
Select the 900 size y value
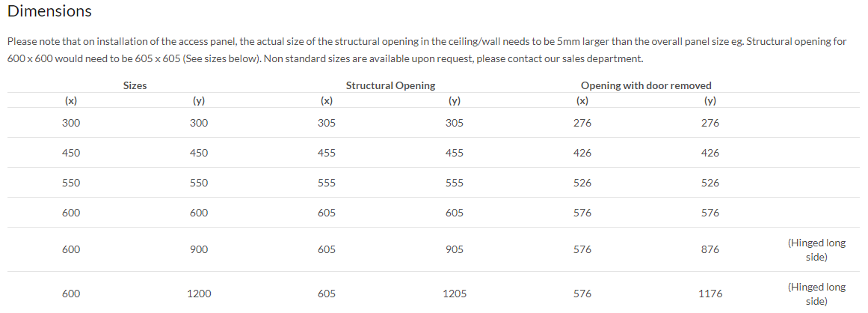tap(199, 250)
